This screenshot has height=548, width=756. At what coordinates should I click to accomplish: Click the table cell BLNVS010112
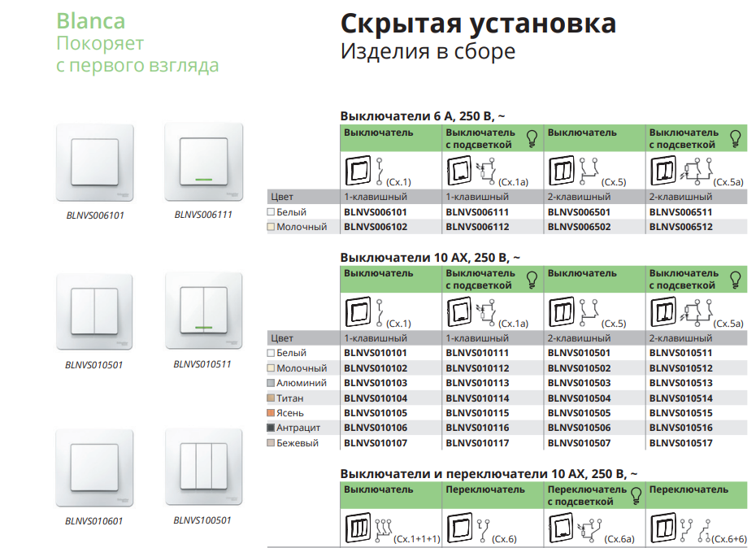[x=477, y=368]
